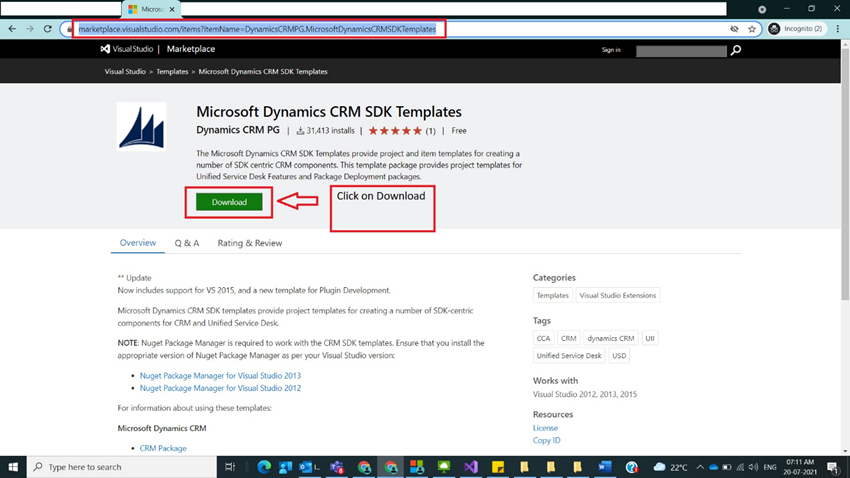The image size is (850, 478).
Task: Click the green Download button
Action: point(229,202)
